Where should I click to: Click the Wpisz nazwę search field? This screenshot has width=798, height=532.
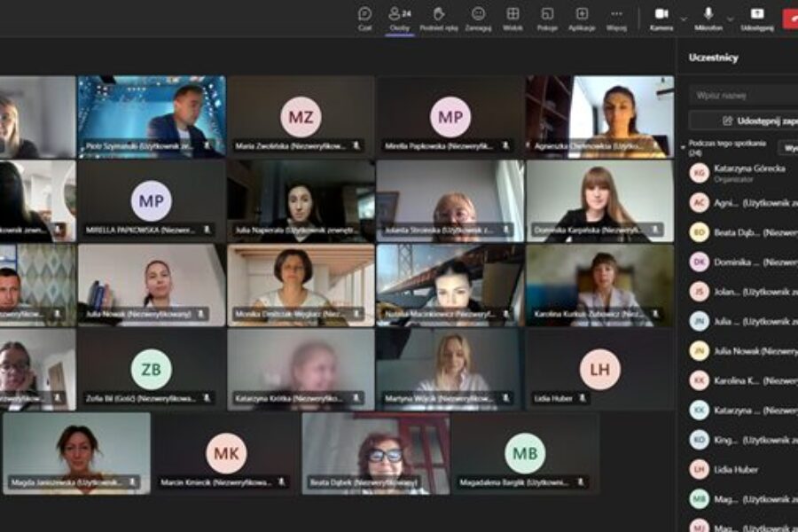point(744,95)
